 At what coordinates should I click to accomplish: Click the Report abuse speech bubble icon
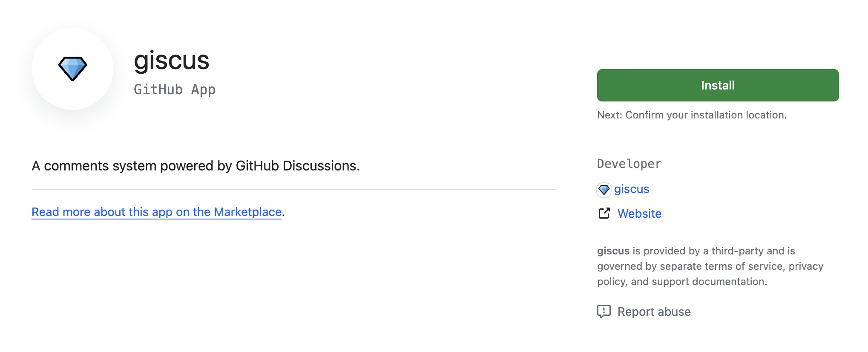pos(604,312)
